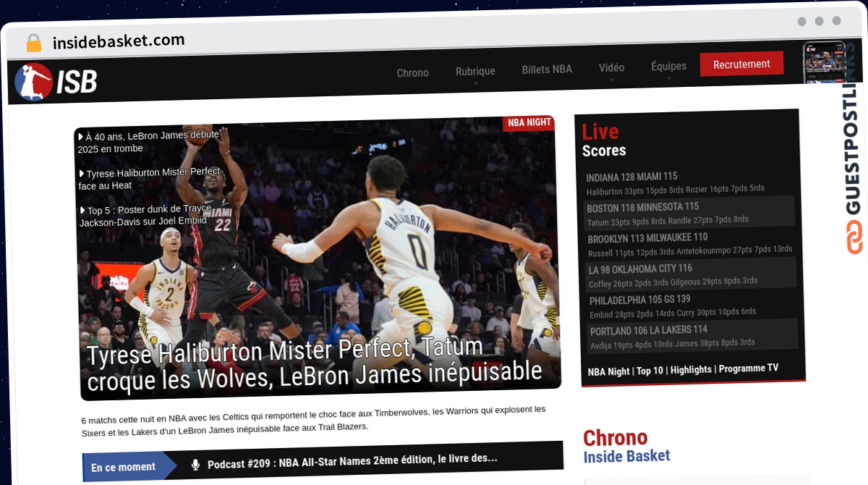Open the Top 5 Poster dunk headline
This screenshot has width=868, height=485.
point(145,215)
